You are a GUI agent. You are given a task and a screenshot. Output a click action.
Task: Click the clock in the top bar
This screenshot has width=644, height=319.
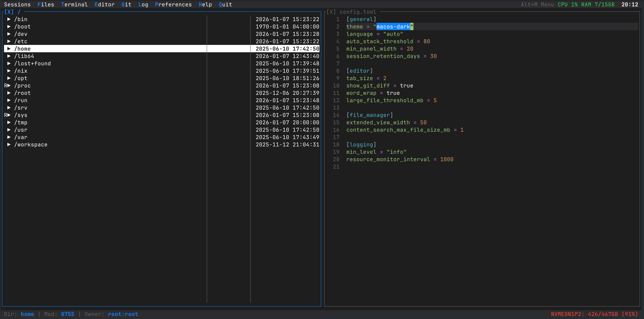click(x=631, y=4)
